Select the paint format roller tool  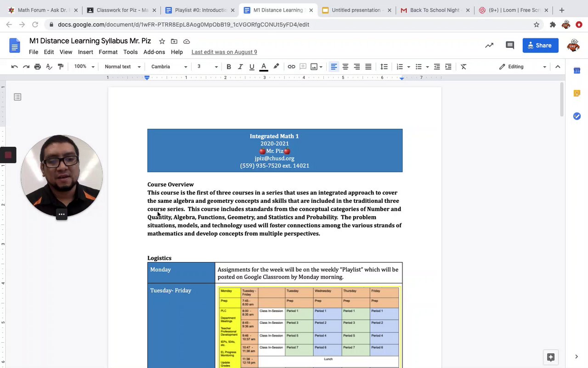click(61, 67)
